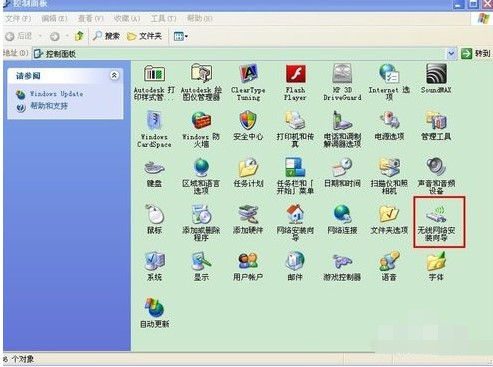Open Internet 选项 icon
The height and width of the screenshot is (367, 493).
(389, 74)
